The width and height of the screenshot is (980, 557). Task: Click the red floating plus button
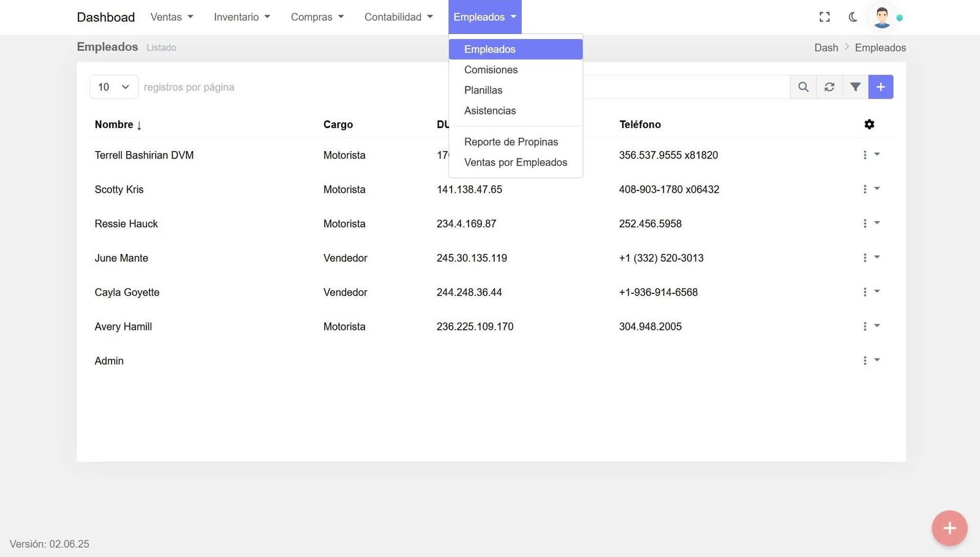click(949, 528)
